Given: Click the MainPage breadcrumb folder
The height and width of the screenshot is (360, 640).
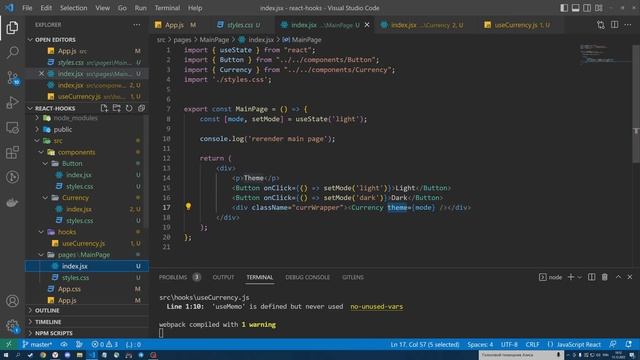Looking at the screenshot, I should click(x=214, y=40).
